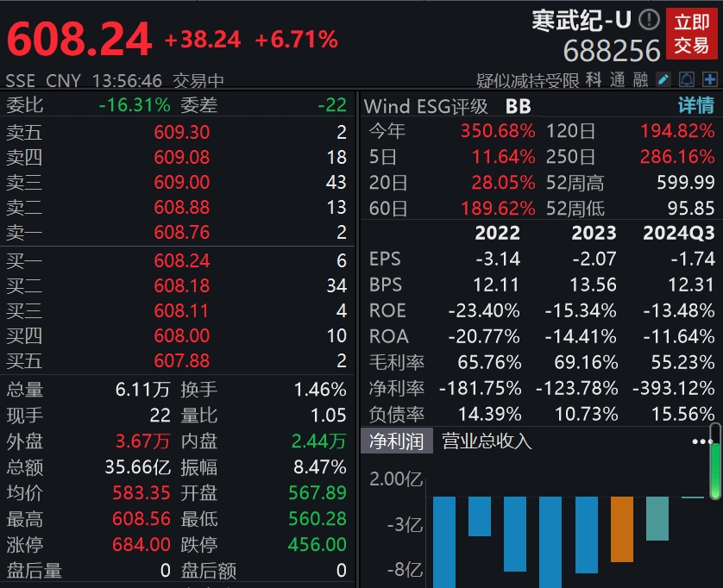Click the stock code 688256
The image size is (723, 588).
612,50
